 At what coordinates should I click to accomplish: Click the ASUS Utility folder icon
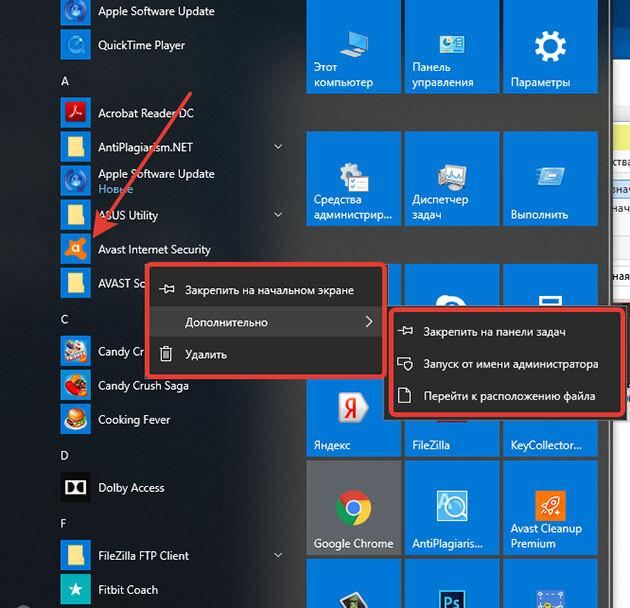pos(76,215)
